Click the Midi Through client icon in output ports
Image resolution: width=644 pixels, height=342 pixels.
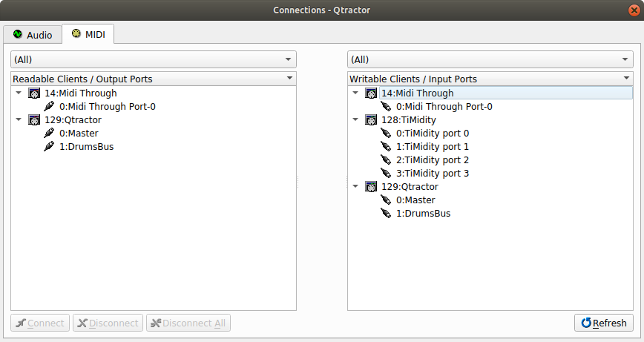click(x=33, y=93)
